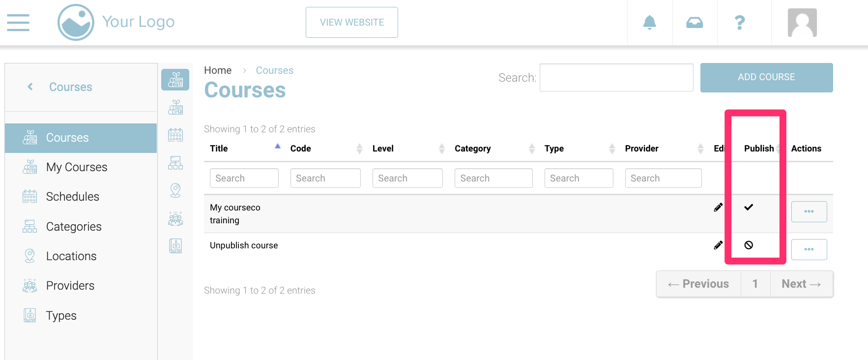The width and height of the screenshot is (868, 360).
Task: Toggle publish status for Unpublish course
Action: click(748, 245)
